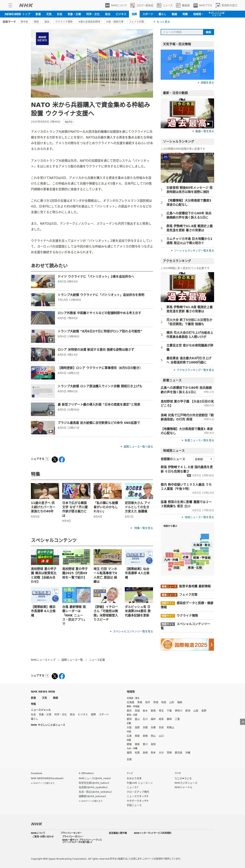
Task: Click help icon next to first シェアする
Action: (x=47, y=459)
